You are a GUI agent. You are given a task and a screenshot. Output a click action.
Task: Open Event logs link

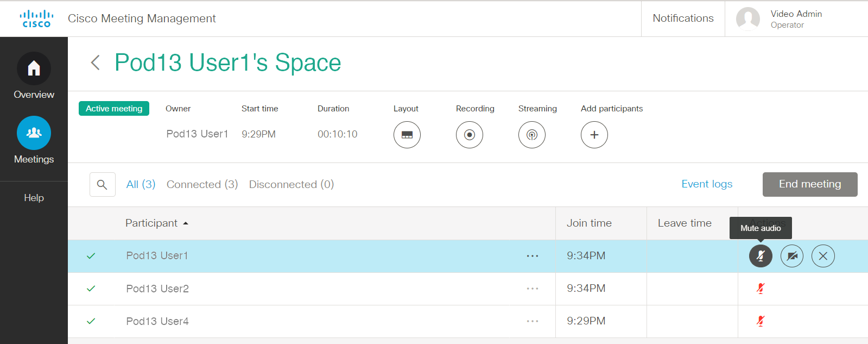(707, 184)
